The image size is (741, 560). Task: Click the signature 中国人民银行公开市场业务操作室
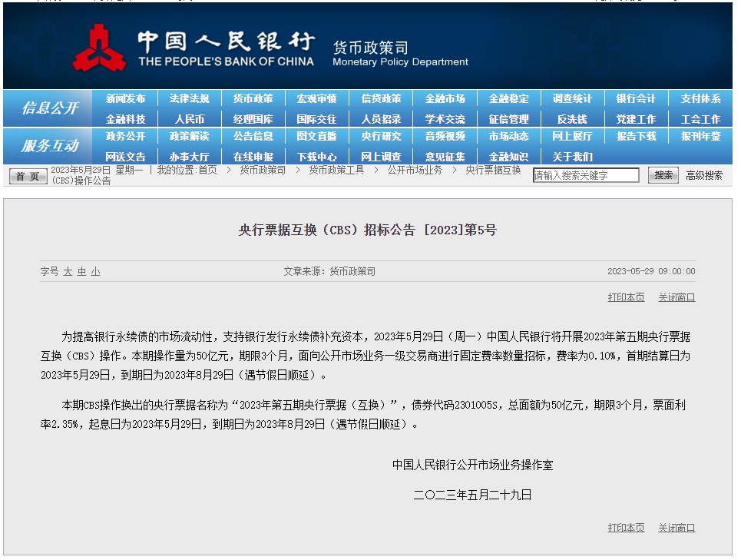click(472, 465)
